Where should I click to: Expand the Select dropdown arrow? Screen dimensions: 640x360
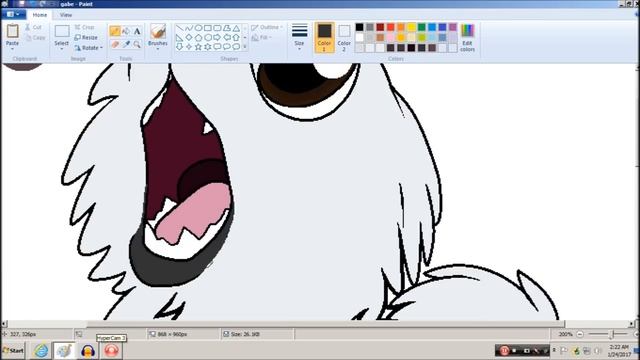click(x=62, y=49)
